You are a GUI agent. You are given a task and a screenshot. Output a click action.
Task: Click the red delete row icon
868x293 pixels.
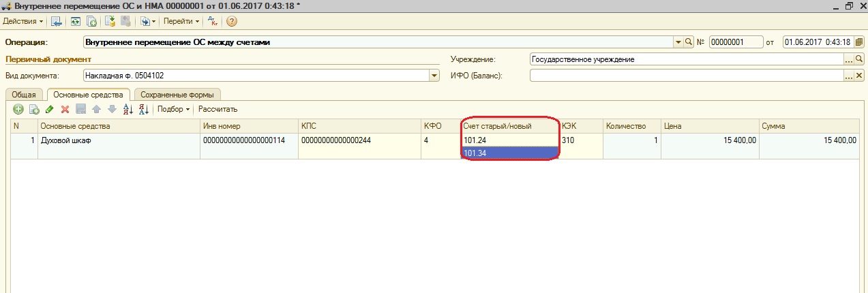[65, 109]
